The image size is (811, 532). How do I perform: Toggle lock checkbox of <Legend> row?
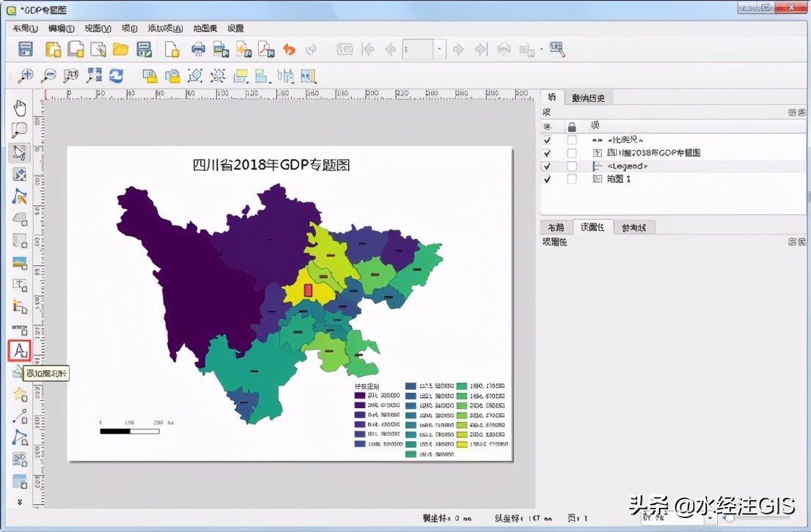pos(571,166)
